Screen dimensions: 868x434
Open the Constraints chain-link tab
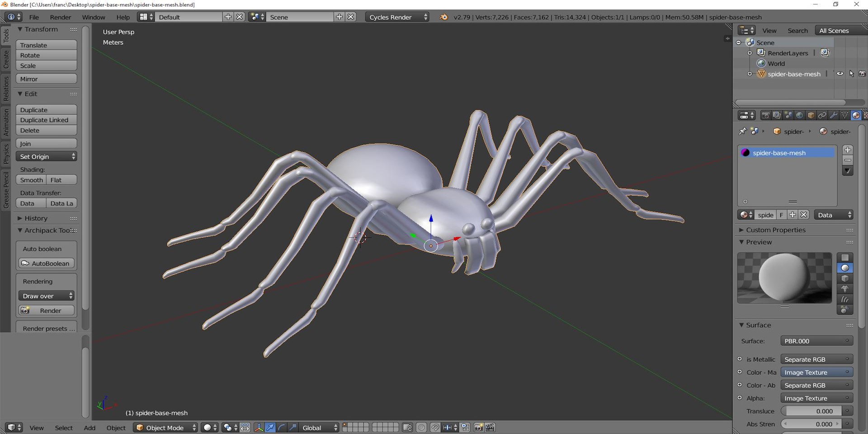pyautogui.click(x=822, y=115)
